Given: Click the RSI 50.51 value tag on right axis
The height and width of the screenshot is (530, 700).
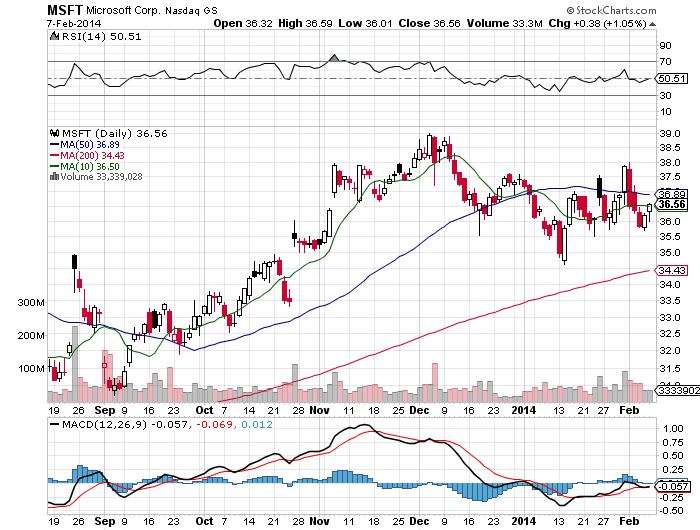Looking at the screenshot, I should point(672,79).
